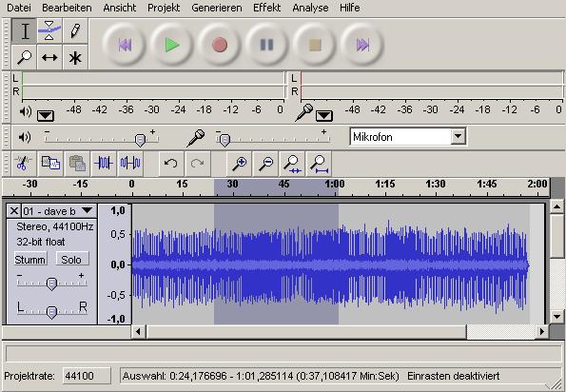566x392 pixels.
Task: Click Silence selection icon
Action: point(130,164)
